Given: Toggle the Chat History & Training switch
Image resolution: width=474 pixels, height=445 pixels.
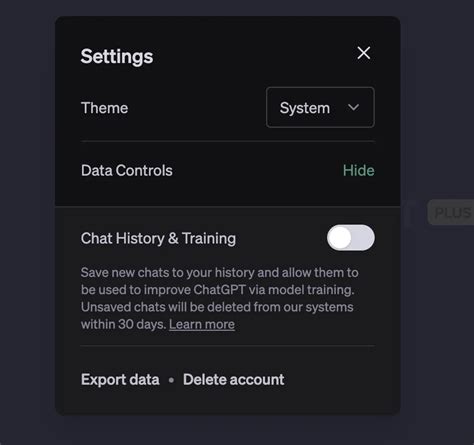Looking at the screenshot, I should (351, 238).
